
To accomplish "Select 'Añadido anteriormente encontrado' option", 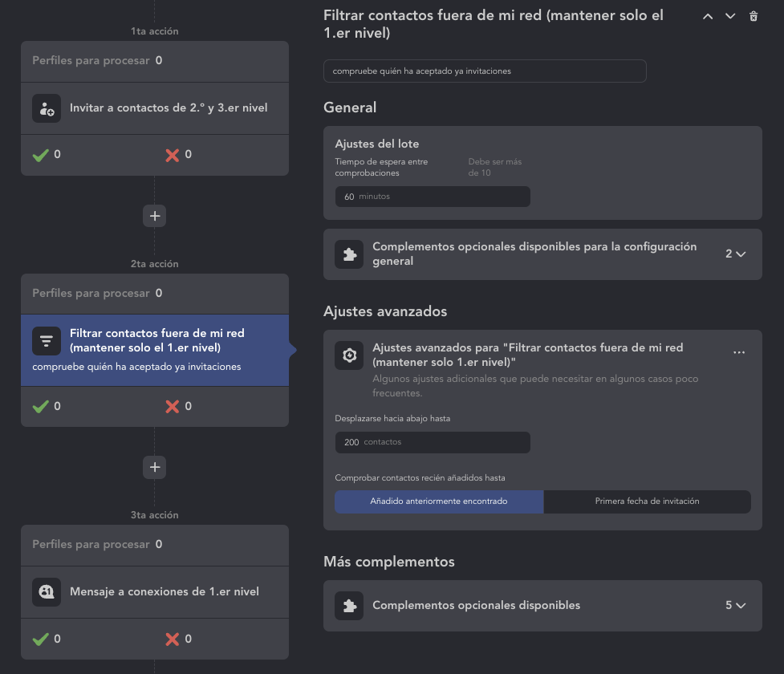I will 439,501.
